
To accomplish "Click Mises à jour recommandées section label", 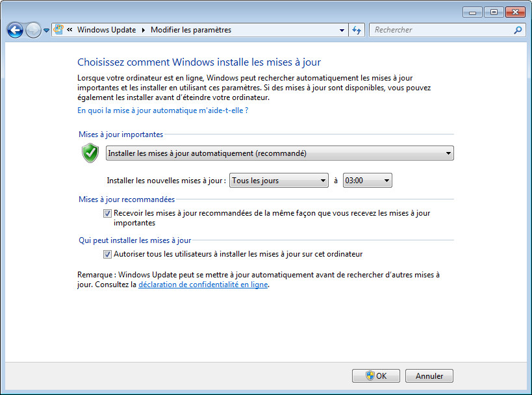I will click(127, 199).
